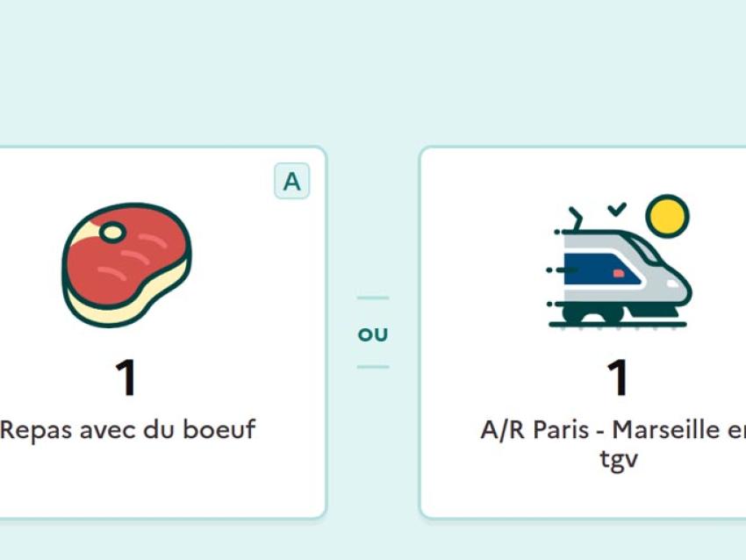Click the number 1 on the train card
This screenshot has height=560, width=746.
coord(619,378)
